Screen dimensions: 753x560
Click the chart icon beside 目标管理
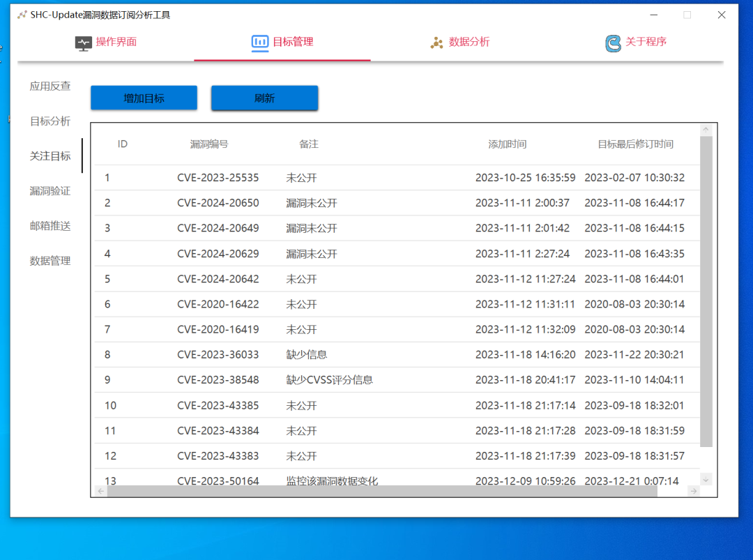260,43
